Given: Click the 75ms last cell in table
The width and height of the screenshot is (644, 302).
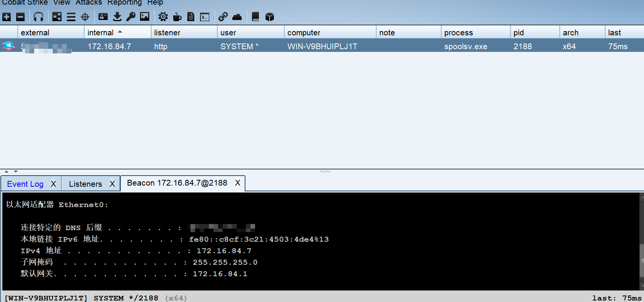Looking at the screenshot, I should [x=618, y=46].
